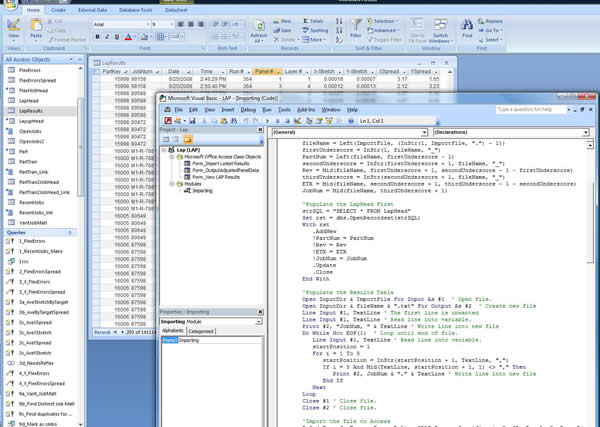Align text left in the Font group
Screen dimensions: 600x427
coord(181,24)
